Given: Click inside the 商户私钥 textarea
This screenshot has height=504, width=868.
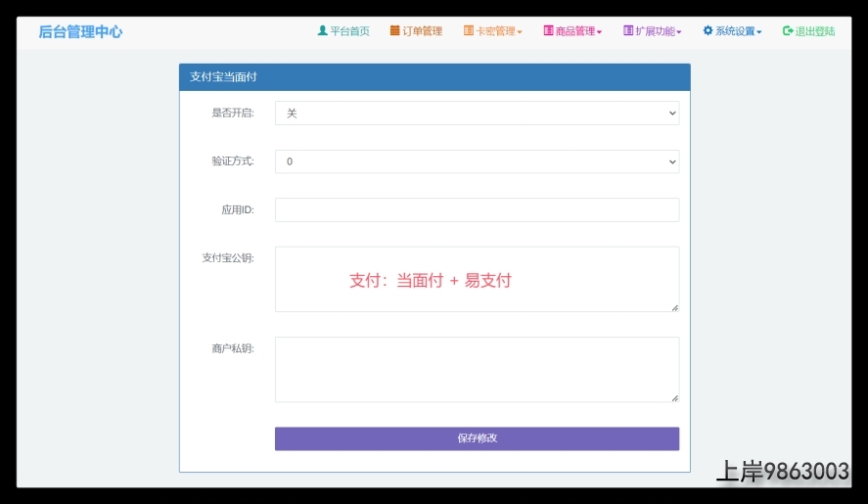Looking at the screenshot, I should (x=478, y=369).
